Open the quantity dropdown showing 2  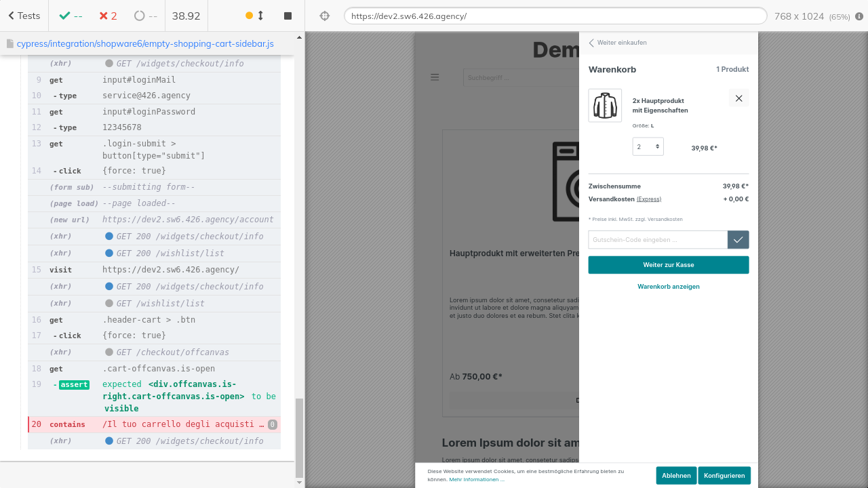(x=648, y=146)
